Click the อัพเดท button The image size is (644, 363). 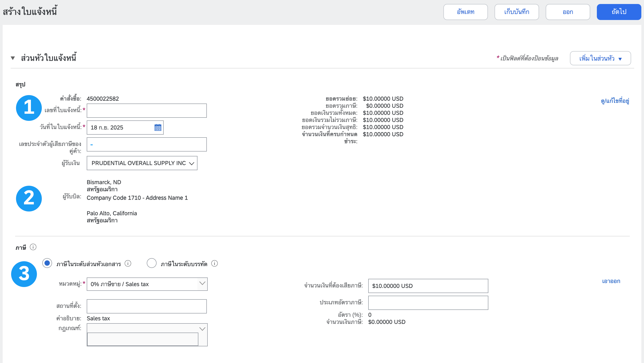click(x=465, y=12)
